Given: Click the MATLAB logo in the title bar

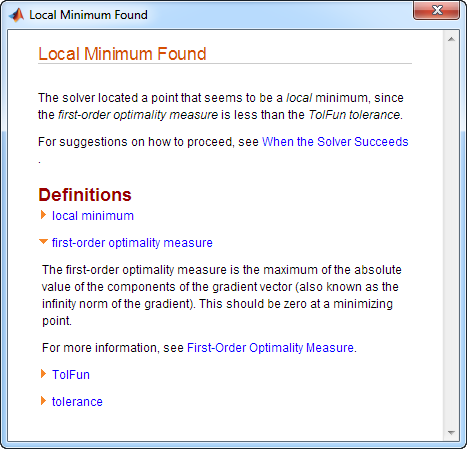Looking at the screenshot, I should pos(16,15).
